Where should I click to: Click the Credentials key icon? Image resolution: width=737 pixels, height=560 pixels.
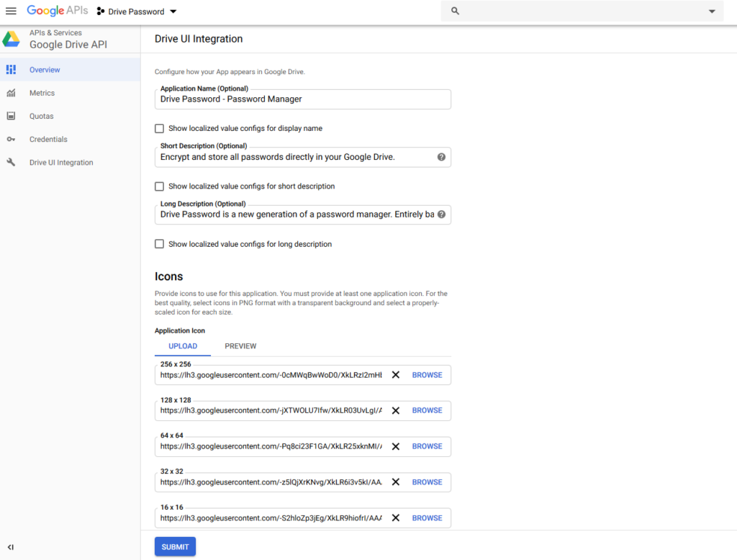click(11, 139)
